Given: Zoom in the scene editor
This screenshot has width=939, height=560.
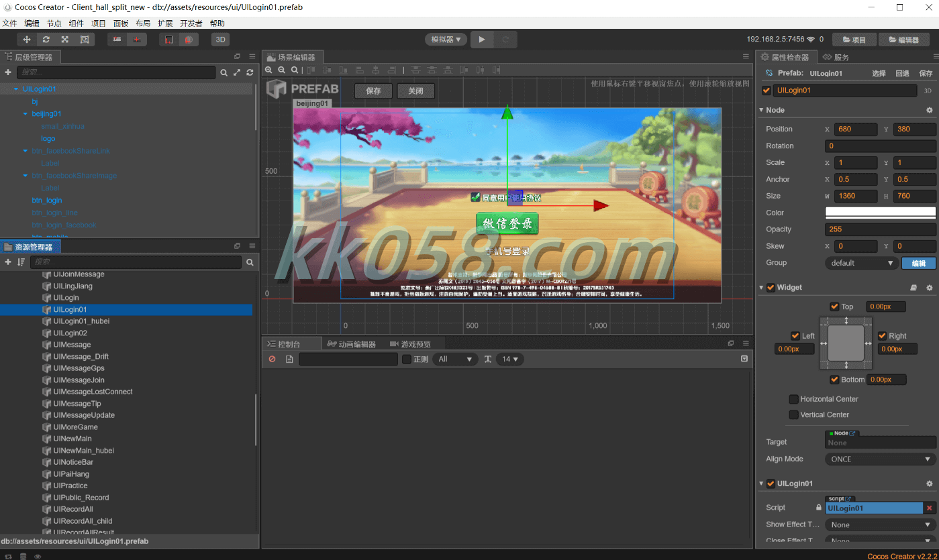Looking at the screenshot, I should click(268, 70).
